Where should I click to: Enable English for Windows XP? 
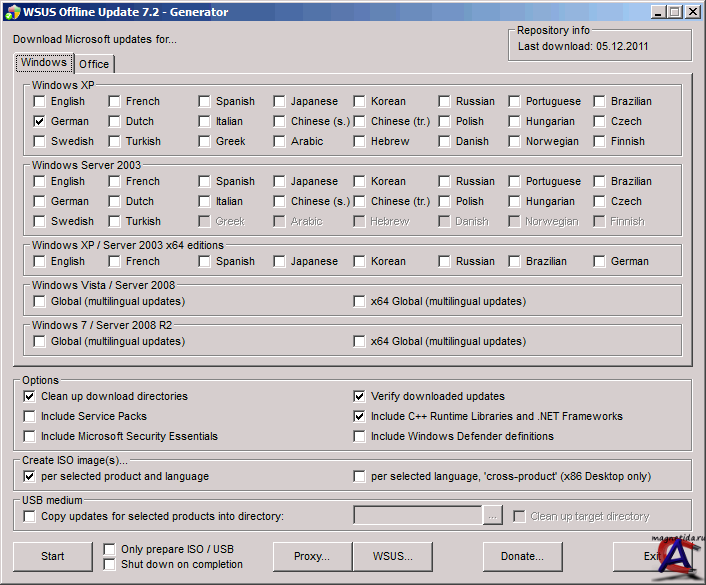(39, 101)
